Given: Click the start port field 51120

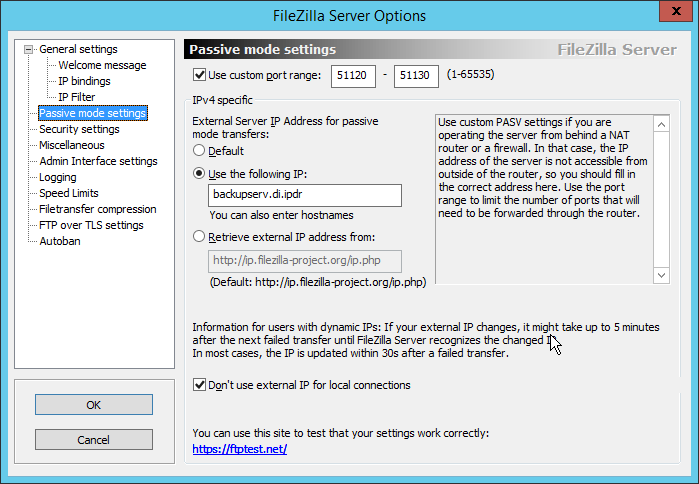Looking at the screenshot, I should tap(353, 76).
